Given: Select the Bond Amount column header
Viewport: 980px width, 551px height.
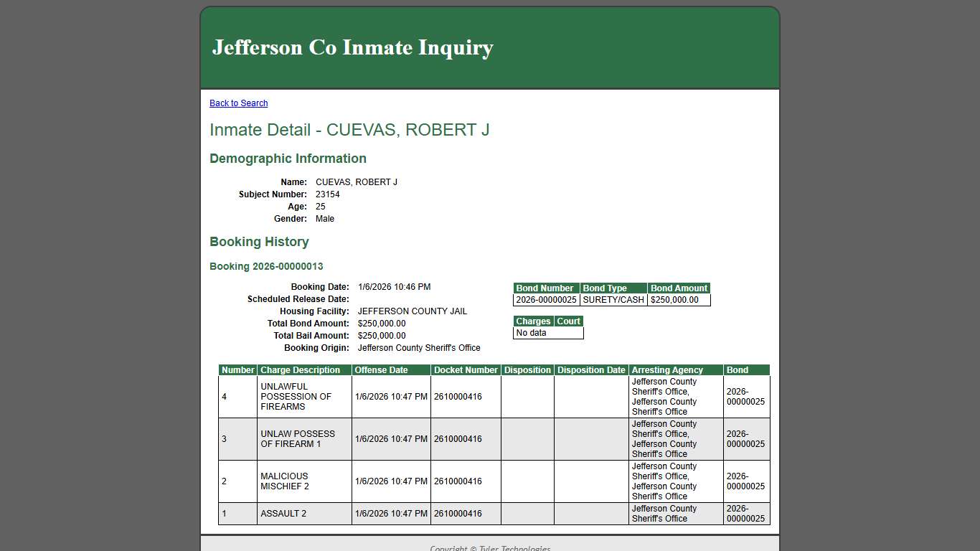Looking at the screenshot, I should click(679, 288).
